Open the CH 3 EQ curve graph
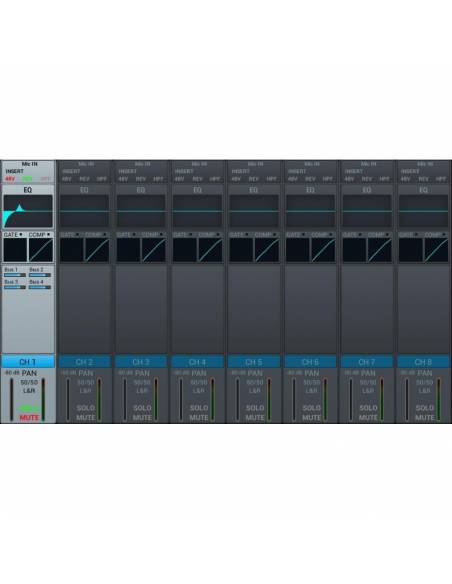The height and width of the screenshot is (584, 452). click(141, 211)
